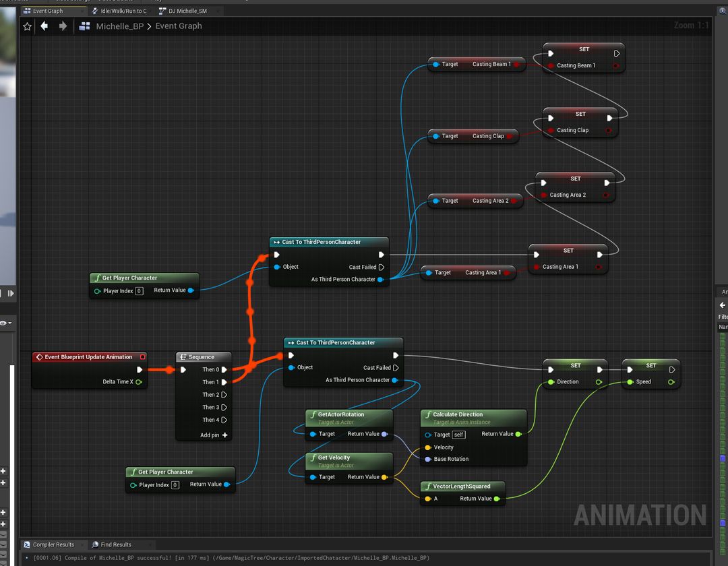Select the upper Cast To ThirdPersonCharacter header

point(329,242)
